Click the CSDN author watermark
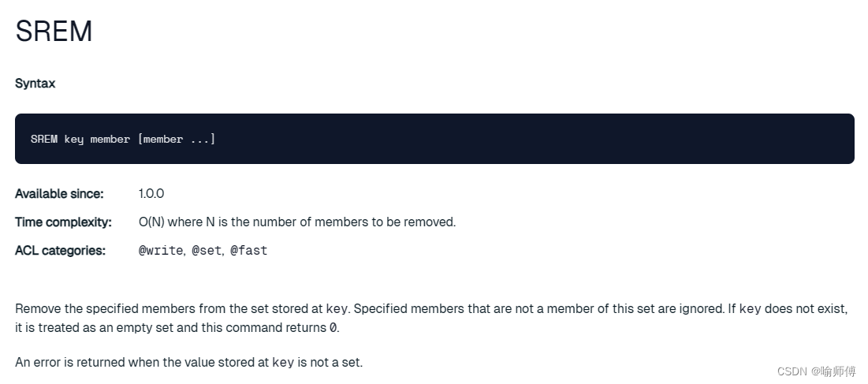The height and width of the screenshot is (384, 868). [817, 371]
